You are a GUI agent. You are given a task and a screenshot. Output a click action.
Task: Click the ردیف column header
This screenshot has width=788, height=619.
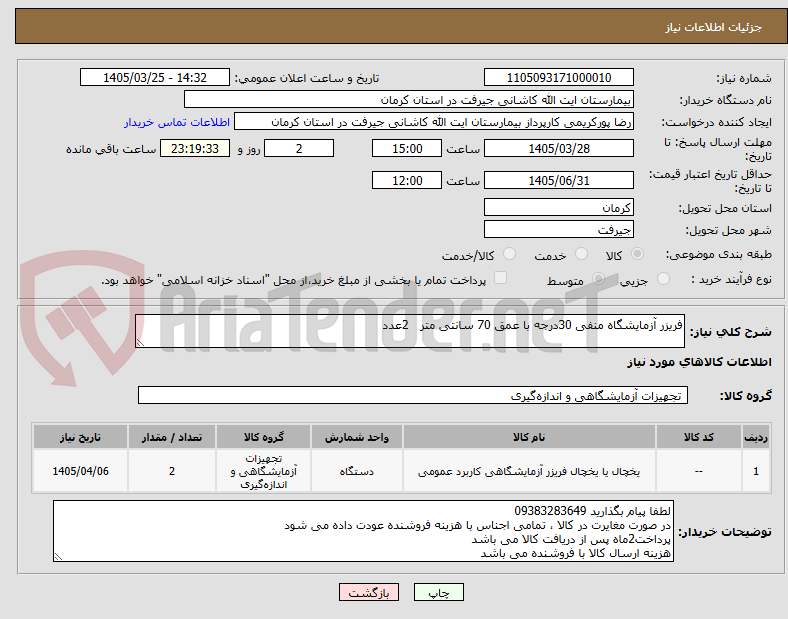[756, 437]
